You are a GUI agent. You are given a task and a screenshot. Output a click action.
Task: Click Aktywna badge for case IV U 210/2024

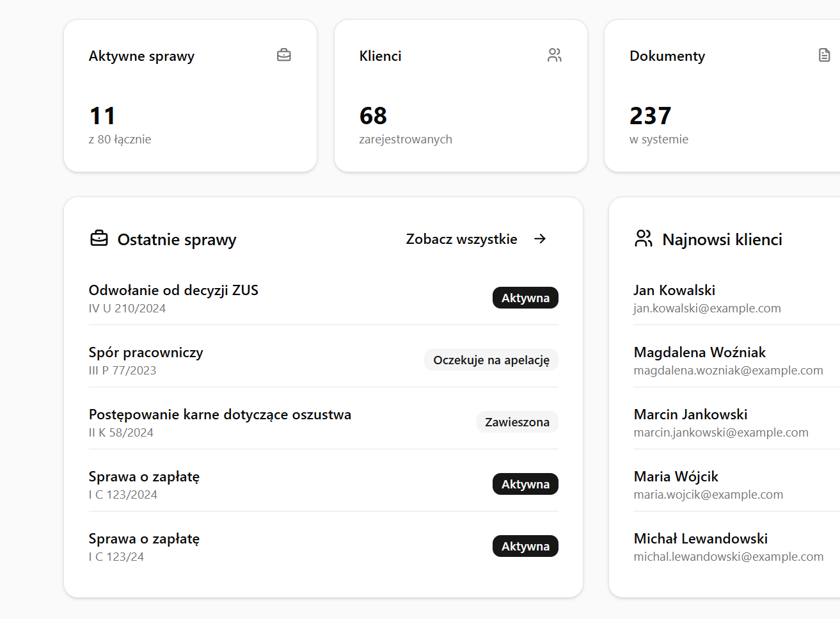tap(525, 298)
